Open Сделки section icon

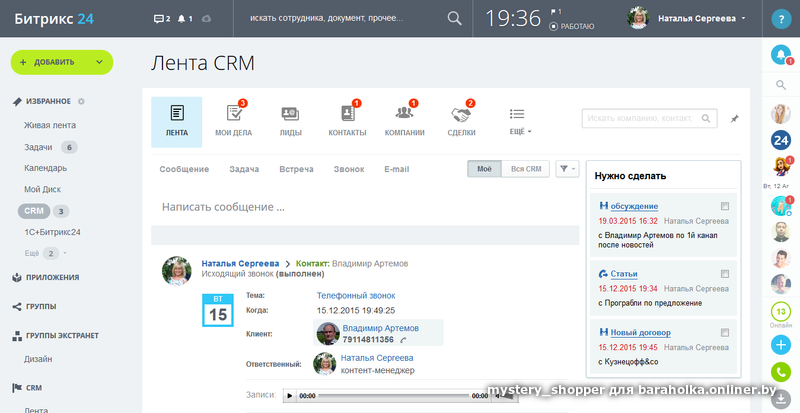[x=461, y=113]
